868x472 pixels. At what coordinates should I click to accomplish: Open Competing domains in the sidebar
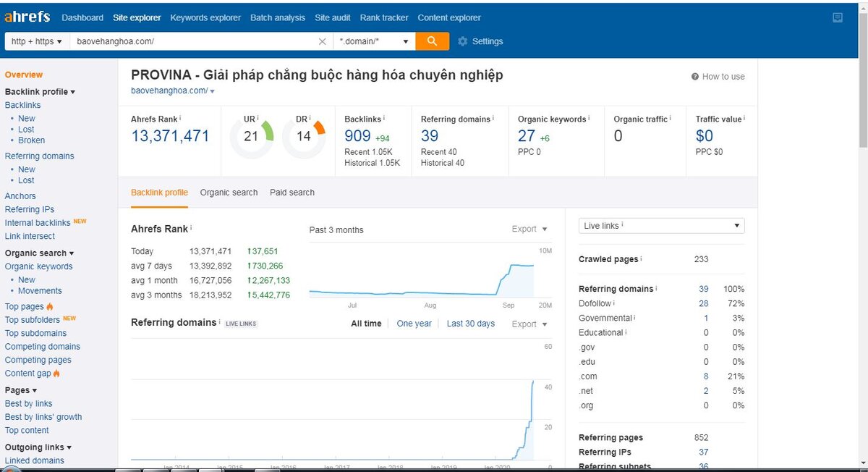click(43, 347)
